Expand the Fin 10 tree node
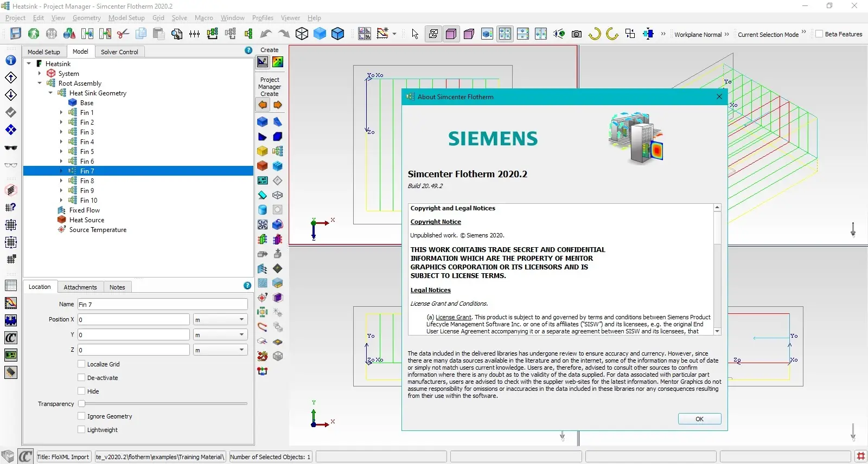 pyautogui.click(x=61, y=201)
